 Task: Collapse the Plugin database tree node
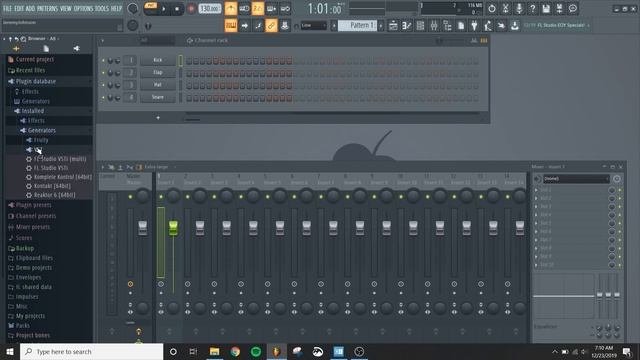point(36,81)
